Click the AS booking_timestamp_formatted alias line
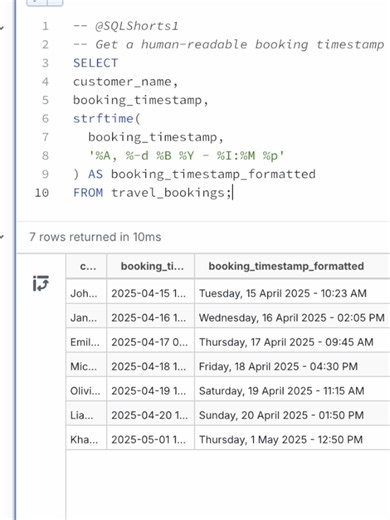The width and height of the screenshot is (390, 520). 194,174
